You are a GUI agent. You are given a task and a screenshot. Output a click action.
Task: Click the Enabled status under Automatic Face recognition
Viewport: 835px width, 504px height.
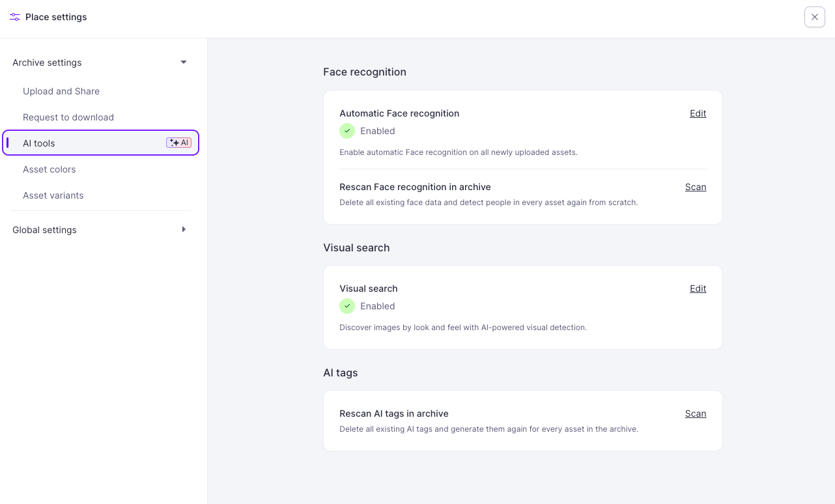[x=378, y=131]
